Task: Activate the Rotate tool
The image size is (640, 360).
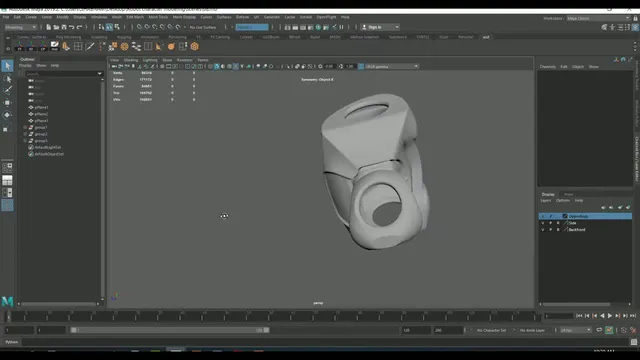Action: coord(7,115)
